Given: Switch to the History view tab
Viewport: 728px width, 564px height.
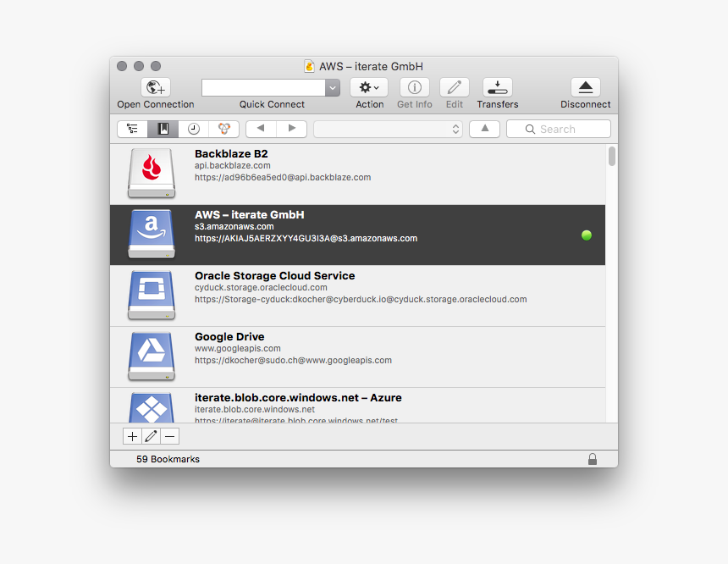Looking at the screenshot, I should click(x=194, y=129).
